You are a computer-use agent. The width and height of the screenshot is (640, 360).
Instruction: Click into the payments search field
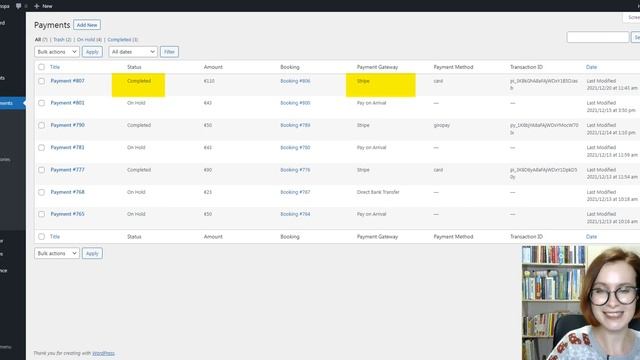[x=598, y=37]
